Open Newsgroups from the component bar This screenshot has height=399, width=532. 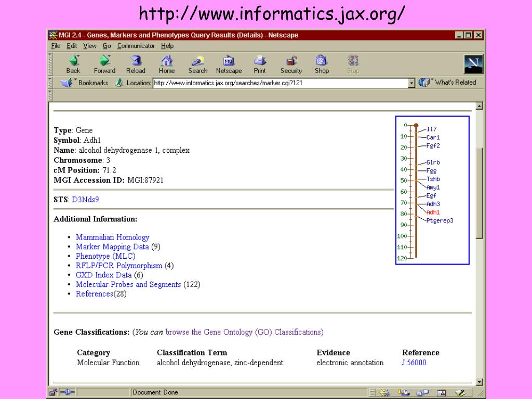click(x=423, y=393)
